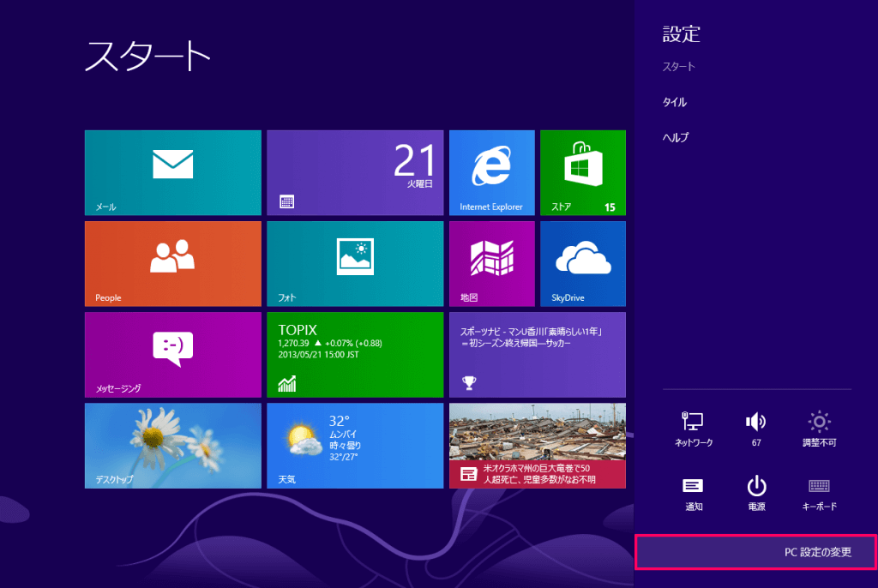The width and height of the screenshot is (878, 588).
Task: Click the TOPIX stock ticker tile
Action: 355,355
